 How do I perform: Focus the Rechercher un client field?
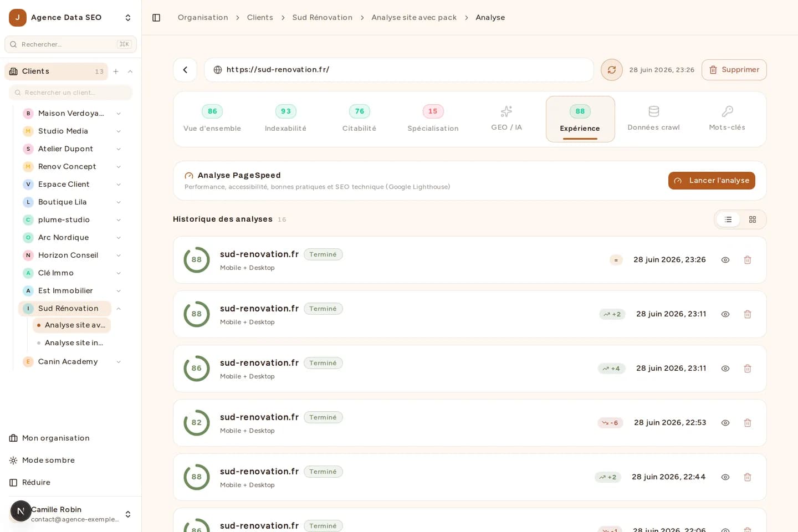[70, 93]
